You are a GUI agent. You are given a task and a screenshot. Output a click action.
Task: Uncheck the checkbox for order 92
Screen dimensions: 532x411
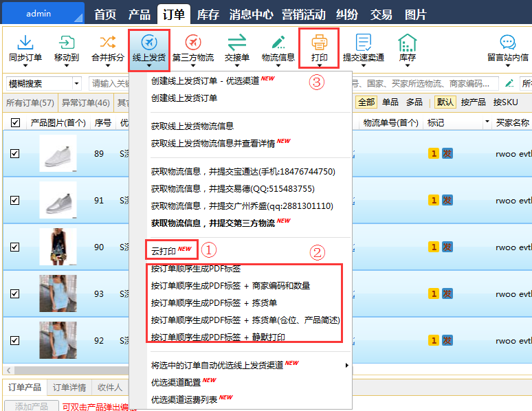(14, 340)
